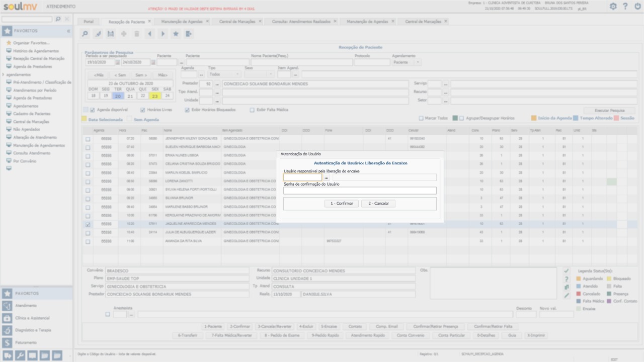Click the power logout icon at top right
Image resolution: width=644 pixels, height=362 pixels.
coord(637,6)
